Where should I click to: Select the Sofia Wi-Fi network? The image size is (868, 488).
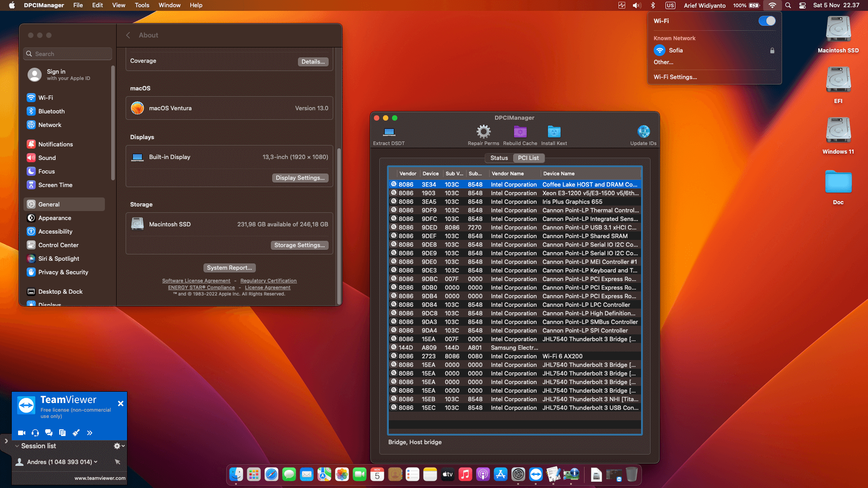[714, 50]
